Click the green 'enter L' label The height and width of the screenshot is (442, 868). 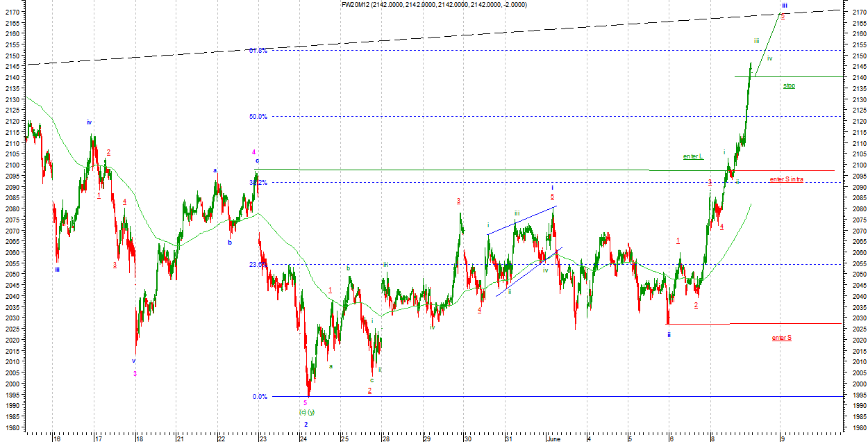pos(693,156)
